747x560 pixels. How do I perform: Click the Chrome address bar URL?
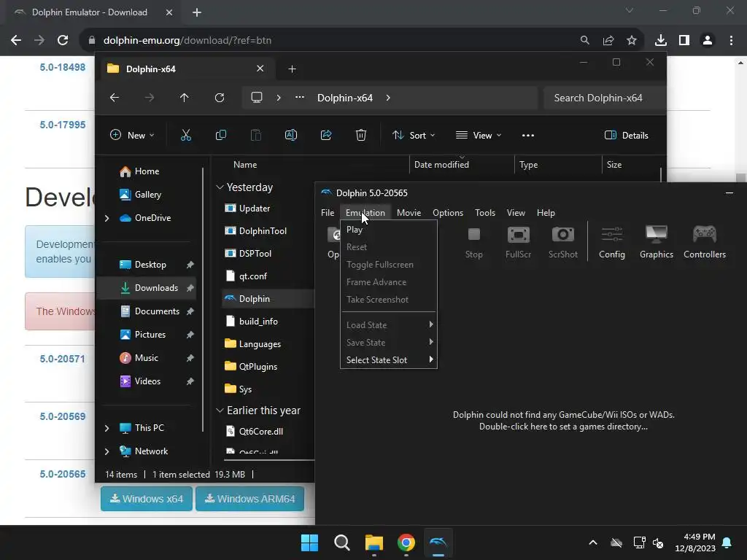(187, 41)
